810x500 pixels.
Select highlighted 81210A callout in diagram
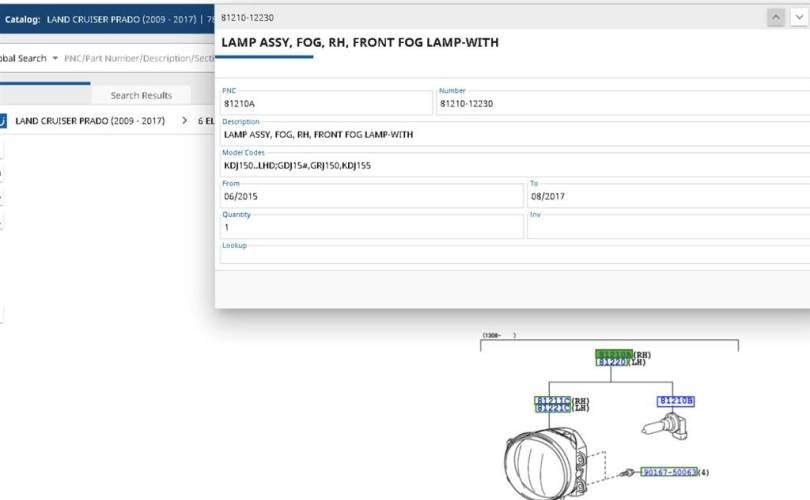[613, 354]
